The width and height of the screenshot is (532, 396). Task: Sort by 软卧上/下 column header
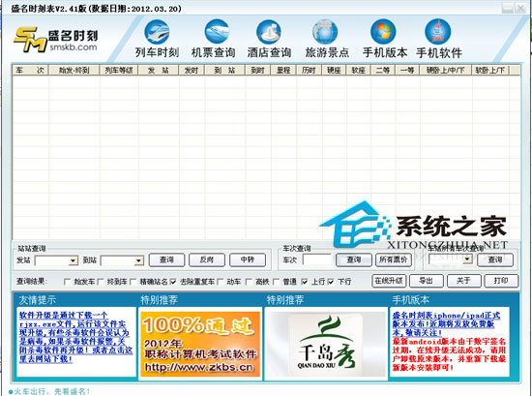490,71
